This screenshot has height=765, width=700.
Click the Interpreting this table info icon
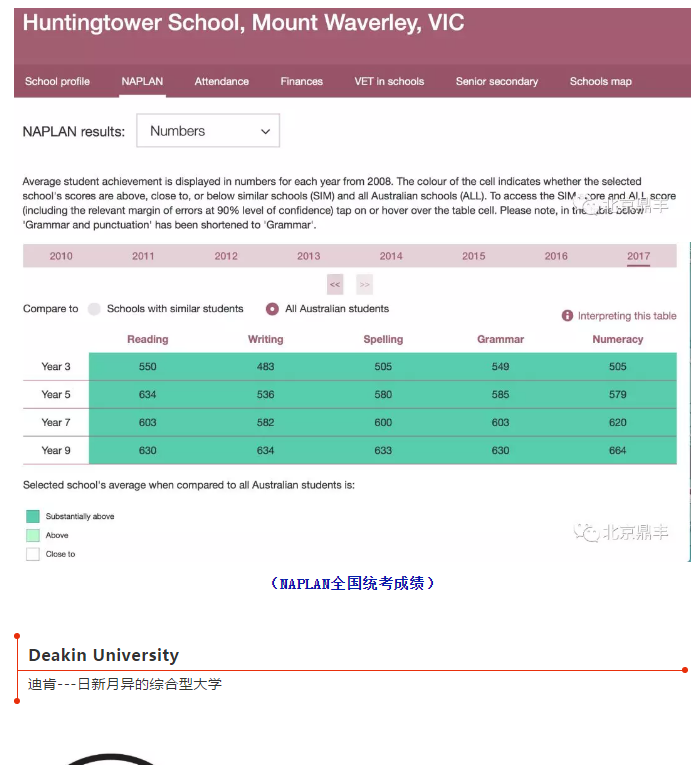tap(567, 316)
